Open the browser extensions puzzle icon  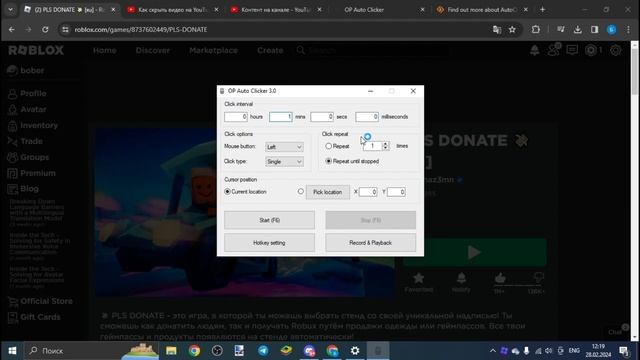[x=536, y=29]
